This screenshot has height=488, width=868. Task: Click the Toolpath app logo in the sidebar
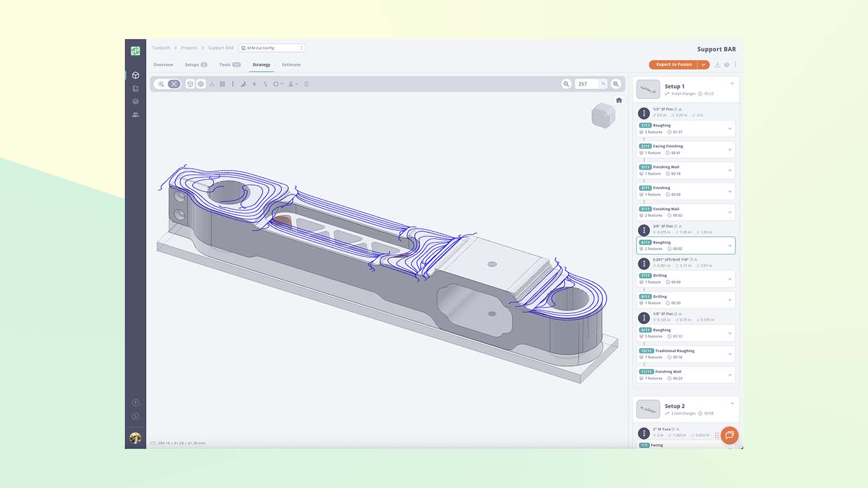pyautogui.click(x=135, y=51)
